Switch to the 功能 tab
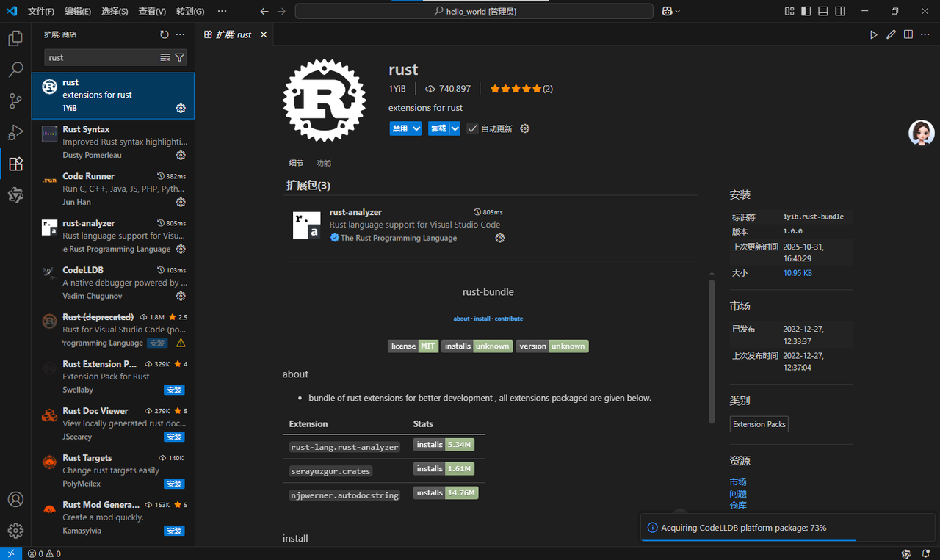 click(x=323, y=163)
